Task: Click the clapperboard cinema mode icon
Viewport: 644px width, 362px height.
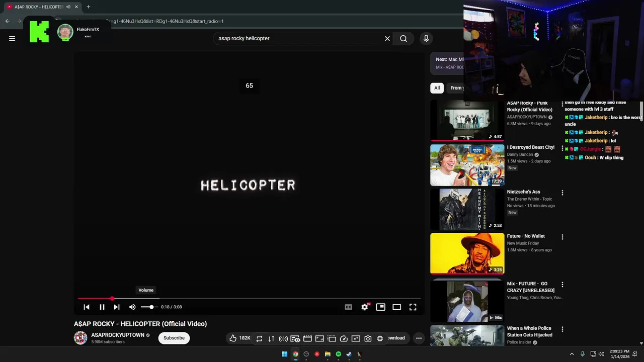Action: pyautogui.click(x=307, y=338)
